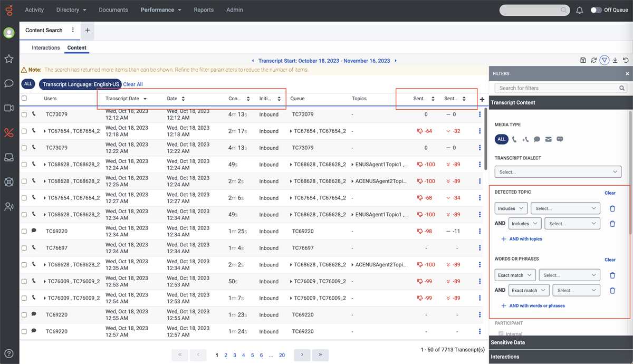633x364 pixels.
Task: Open the Exact match dropdown
Action: pyautogui.click(x=515, y=275)
